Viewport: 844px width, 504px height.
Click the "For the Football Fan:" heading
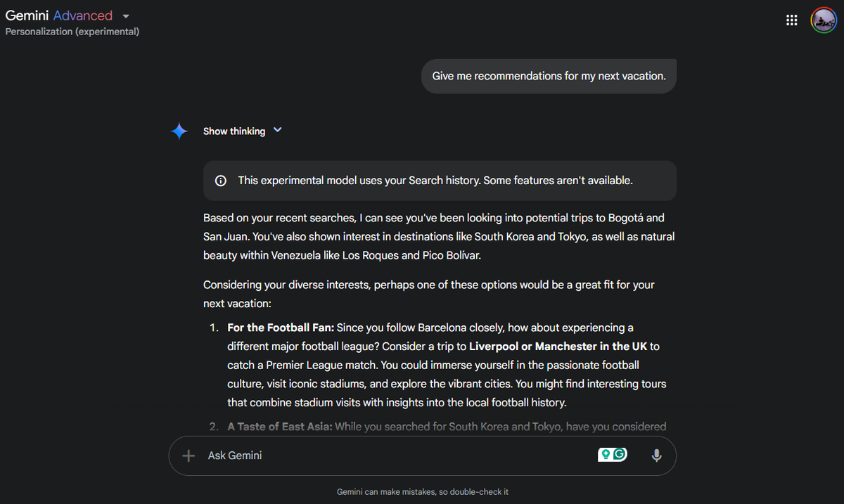[281, 328]
